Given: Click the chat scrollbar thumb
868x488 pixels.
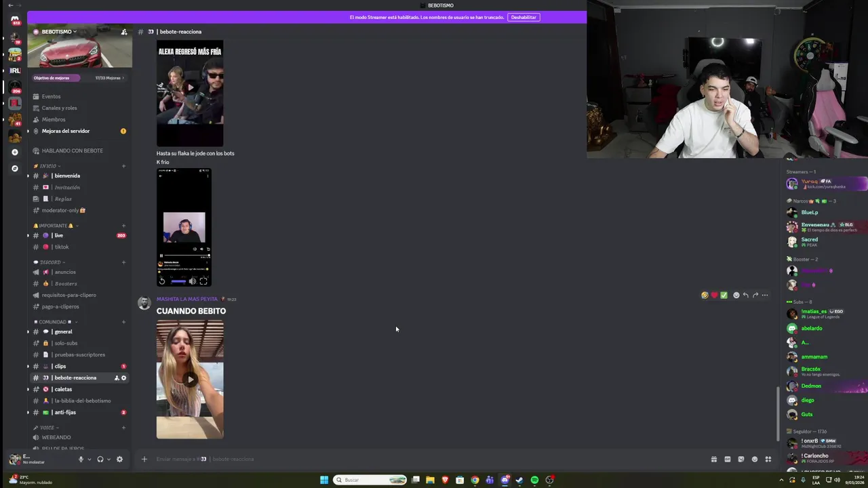Looking at the screenshot, I should [778, 413].
